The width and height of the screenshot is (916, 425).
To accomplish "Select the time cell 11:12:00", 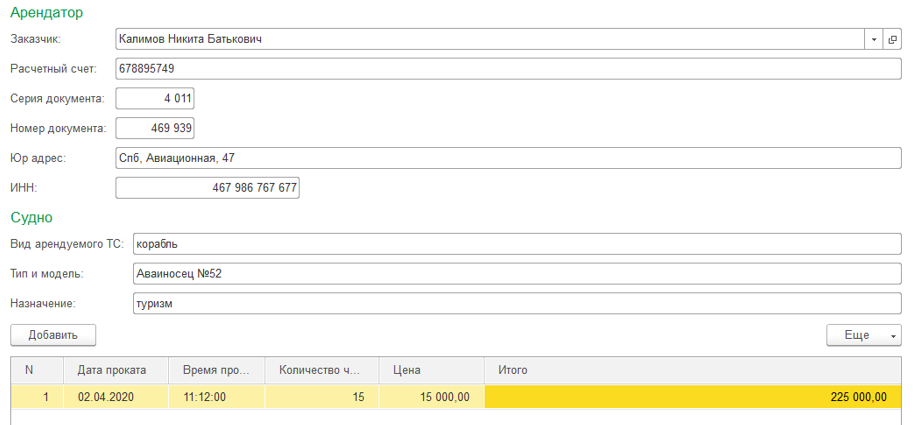I will click(217, 397).
